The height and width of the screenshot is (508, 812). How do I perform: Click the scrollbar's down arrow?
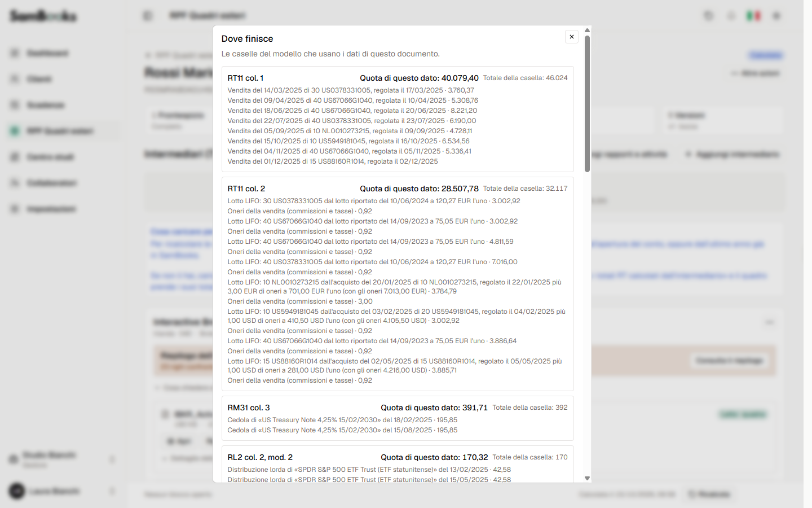[587, 478]
